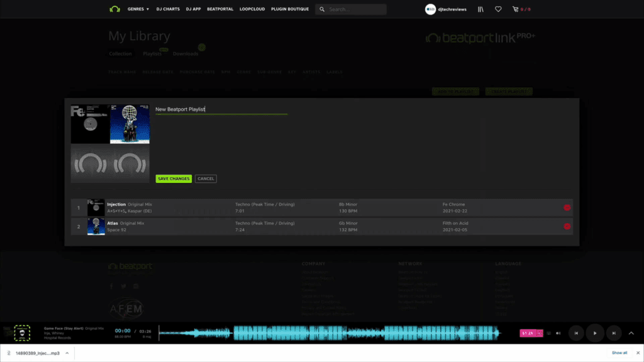This screenshot has height=362, width=644.
Task: Click the playlist name text field
Action: [221, 109]
